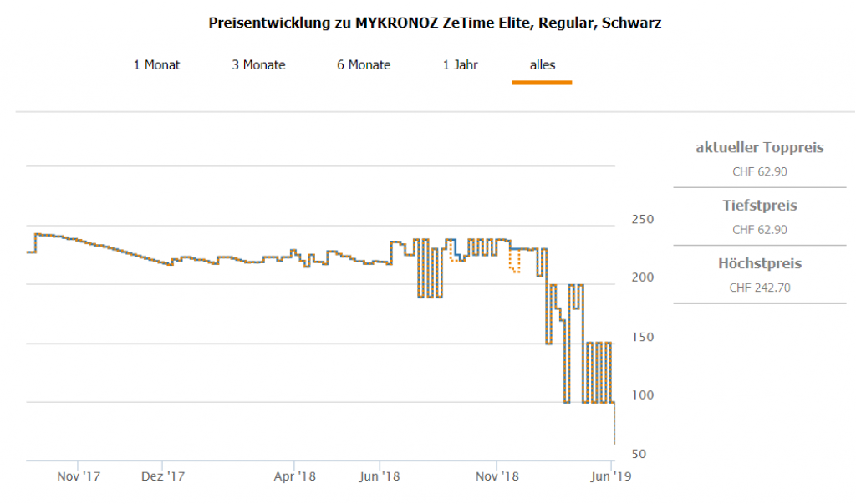This screenshot has width=856, height=504.
Task: Click the "Nov '18" x-axis label
Action: [x=498, y=476]
